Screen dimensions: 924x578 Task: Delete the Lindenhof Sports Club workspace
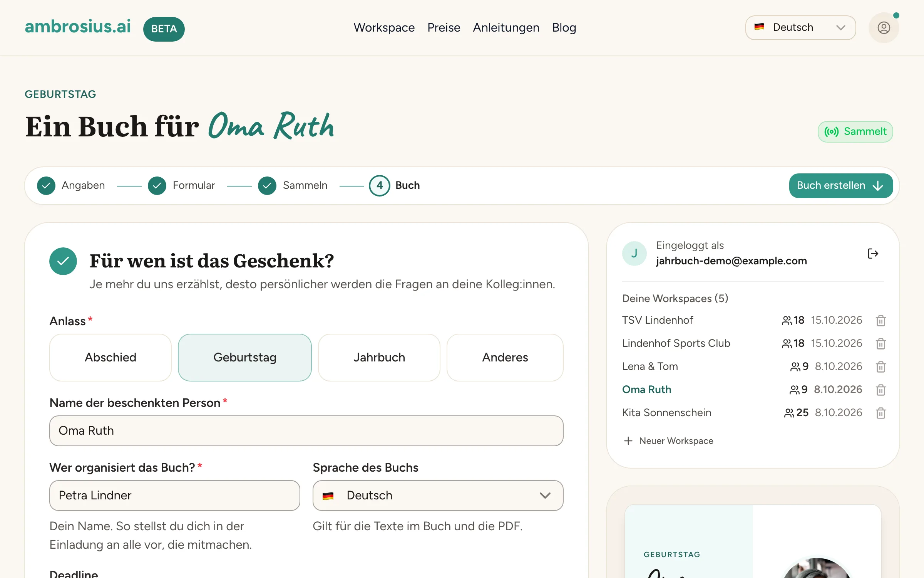coord(880,344)
